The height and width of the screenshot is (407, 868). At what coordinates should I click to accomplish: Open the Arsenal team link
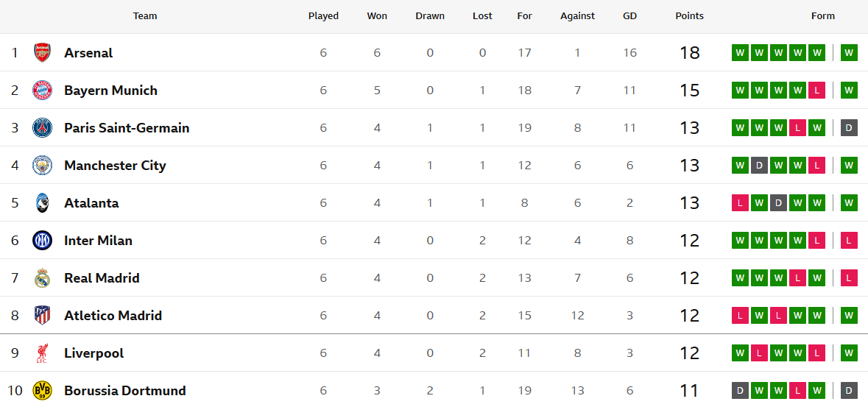(x=88, y=53)
